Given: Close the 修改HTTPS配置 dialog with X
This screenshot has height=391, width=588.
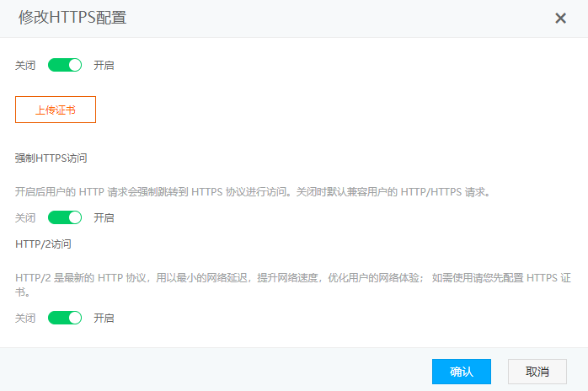Looking at the screenshot, I should pyautogui.click(x=560, y=18).
